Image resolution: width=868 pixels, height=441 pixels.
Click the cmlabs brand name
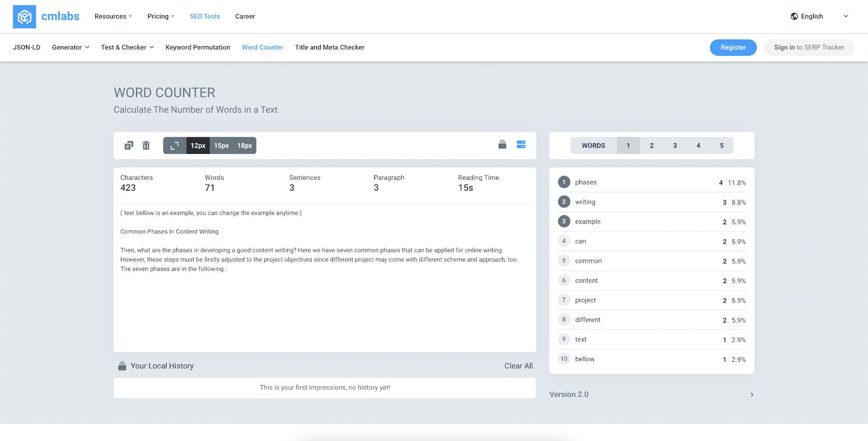pyautogui.click(x=60, y=16)
